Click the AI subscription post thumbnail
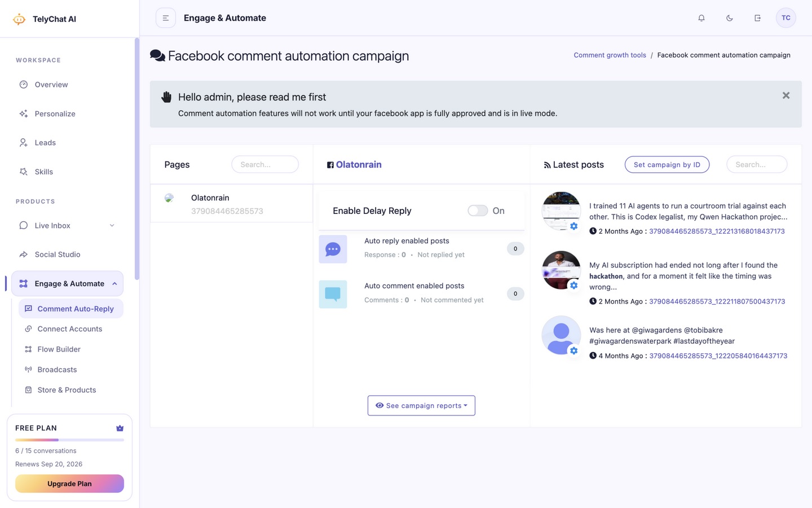The image size is (812, 508). tap(561, 270)
